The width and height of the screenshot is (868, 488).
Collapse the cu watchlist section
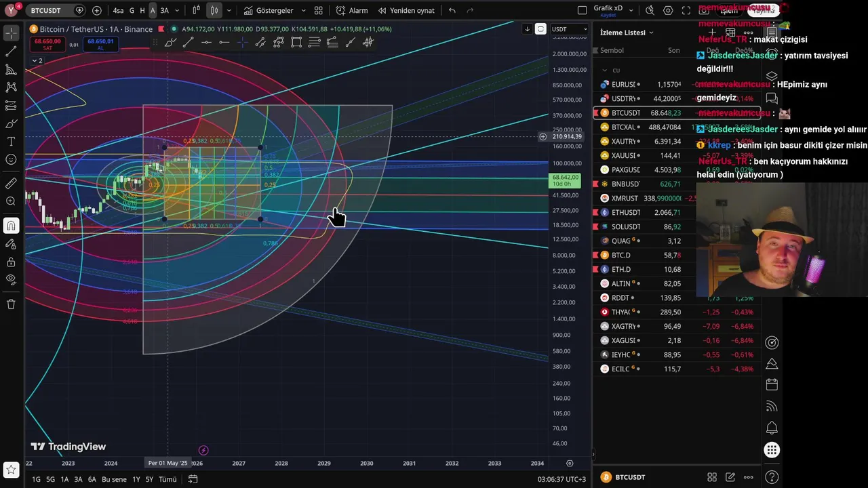tap(605, 70)
